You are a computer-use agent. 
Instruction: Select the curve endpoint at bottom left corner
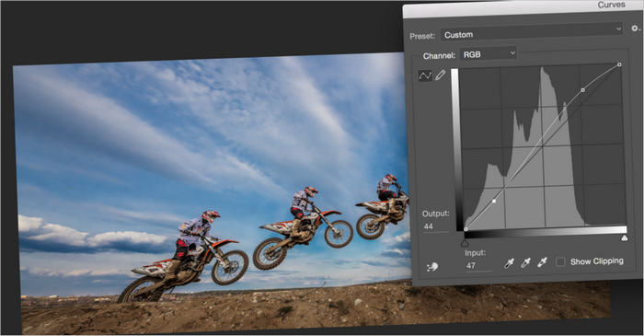click(466, 229)
